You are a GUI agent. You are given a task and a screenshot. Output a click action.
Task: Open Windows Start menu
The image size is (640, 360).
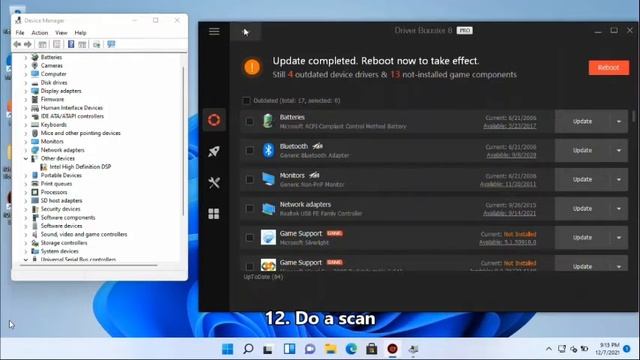227,349
